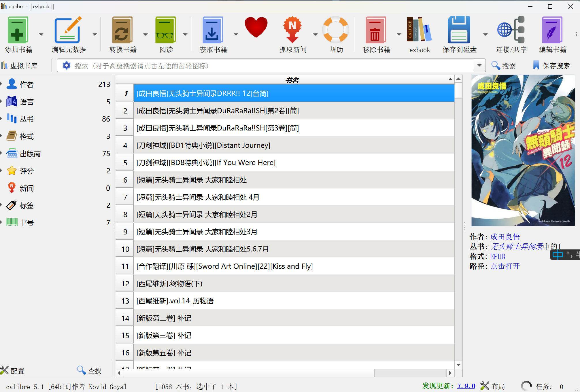Open dropdown arrow next to 阅读

pos(185,34)
